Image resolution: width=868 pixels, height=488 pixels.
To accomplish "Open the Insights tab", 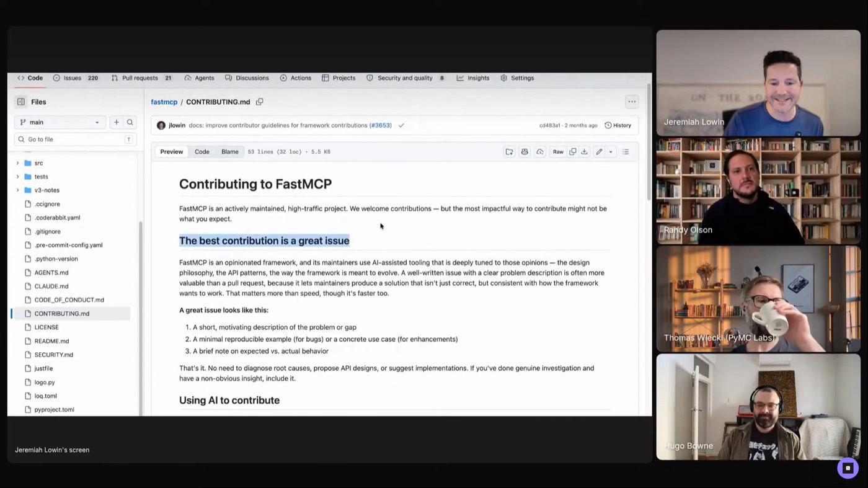I will pyautogui.click(x=473, y=78).
